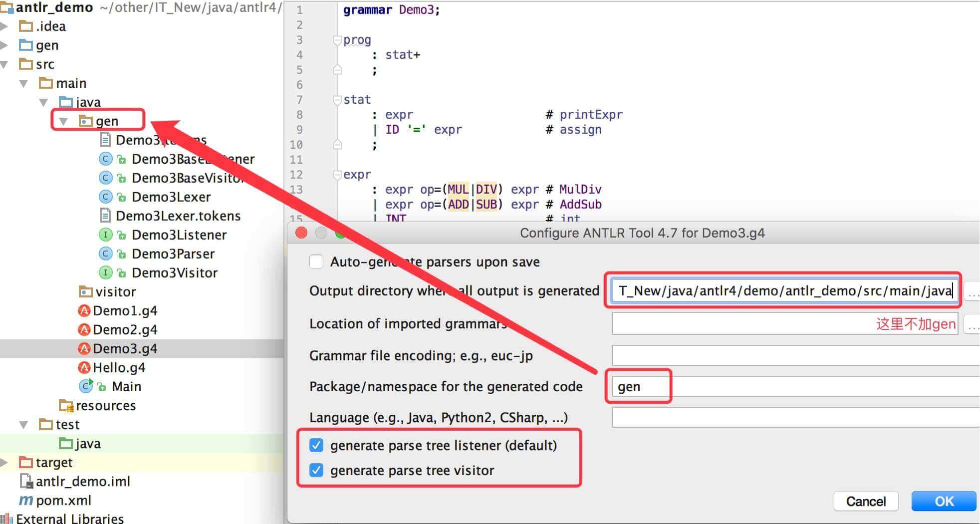Fold the prog rule in editor gutter
The width and height of the screenshot is (980, 524).
pos(337,40)
